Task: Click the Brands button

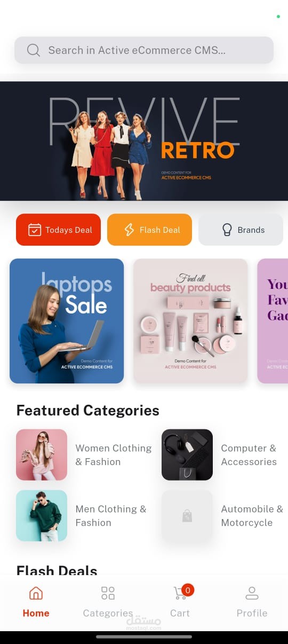Action: click(241, 230)
